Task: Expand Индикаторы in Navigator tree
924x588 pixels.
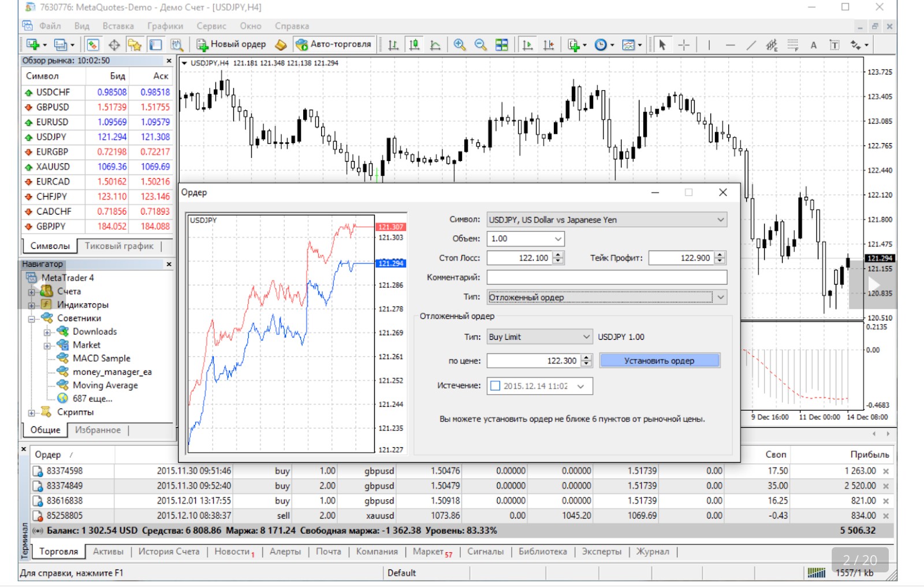Action: point(32,305)
